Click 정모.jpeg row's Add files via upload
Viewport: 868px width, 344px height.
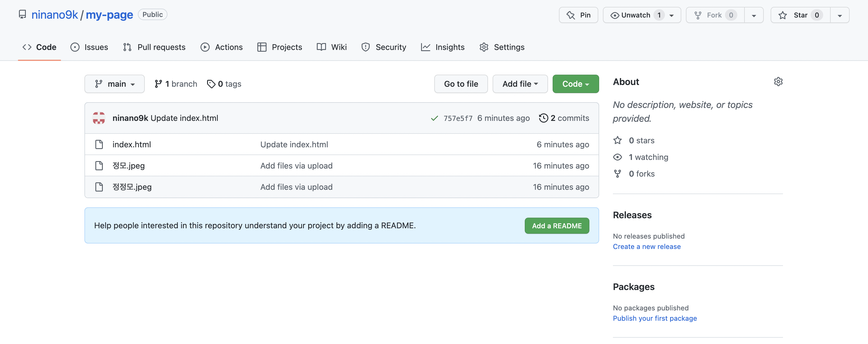(296, 165)
